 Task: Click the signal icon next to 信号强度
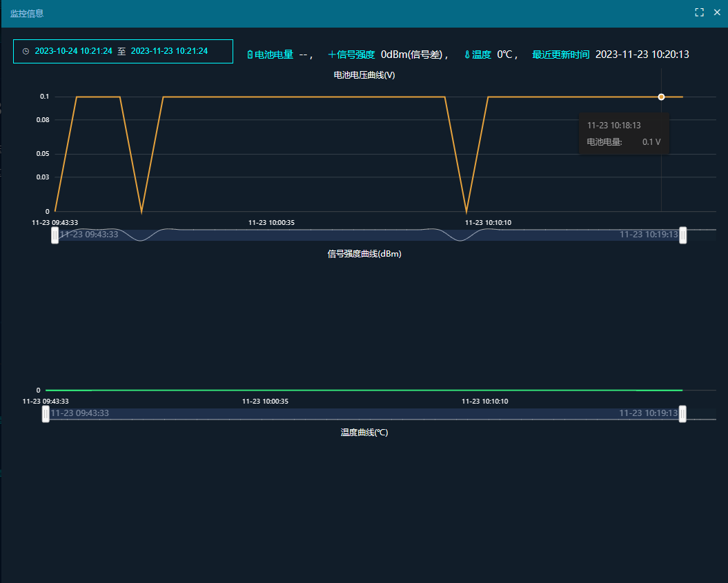[331, 55]
